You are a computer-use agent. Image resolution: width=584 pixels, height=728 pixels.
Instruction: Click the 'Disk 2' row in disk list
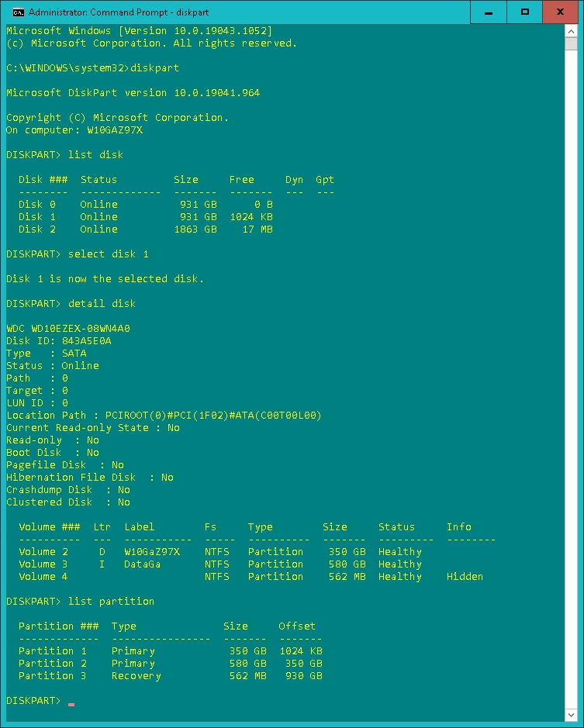pos(146,229)
